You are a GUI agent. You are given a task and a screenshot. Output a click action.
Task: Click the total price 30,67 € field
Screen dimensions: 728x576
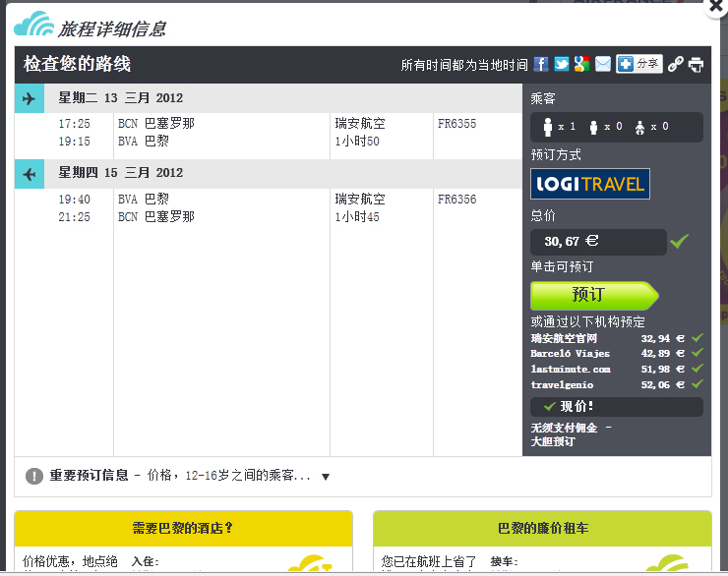(x=598, y=242)
